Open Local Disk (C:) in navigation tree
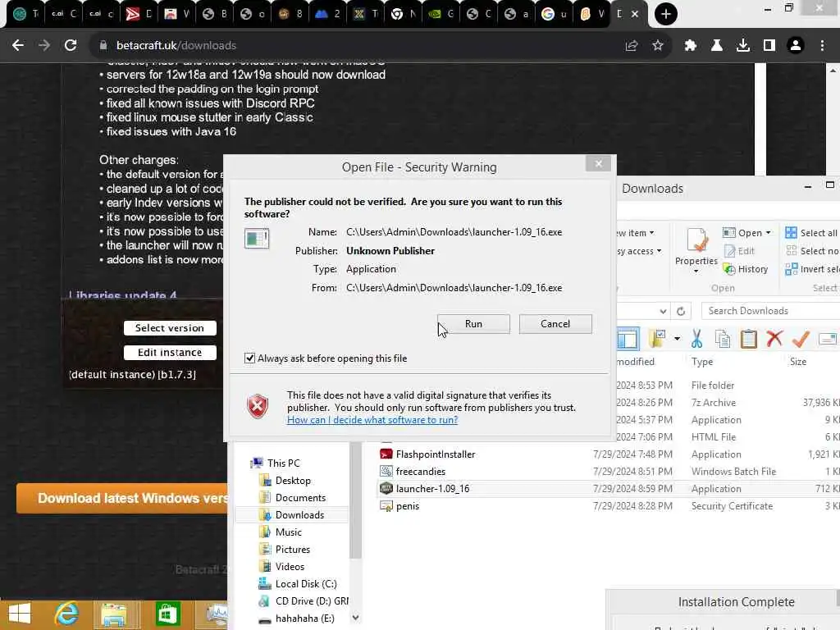This screenshot has height=630, width=840. [306, 584]
